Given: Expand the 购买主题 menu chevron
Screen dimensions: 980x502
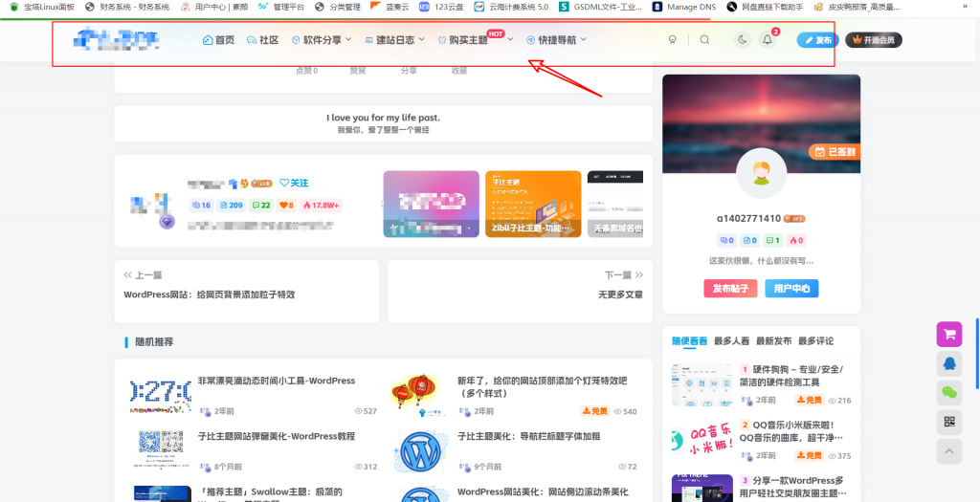Looking at the screenshot, I should tap(510, 39).
